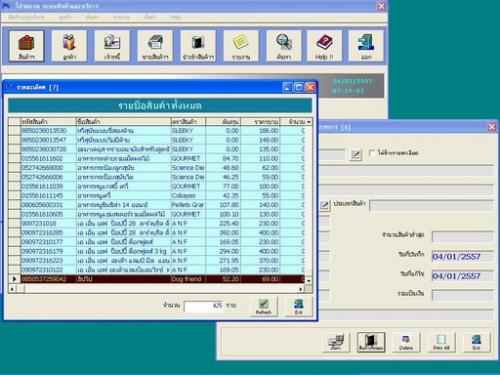This screenshot has width=500, height=375.
Task: Click the Refresh button in product list window
Action: tap(264, 306)
